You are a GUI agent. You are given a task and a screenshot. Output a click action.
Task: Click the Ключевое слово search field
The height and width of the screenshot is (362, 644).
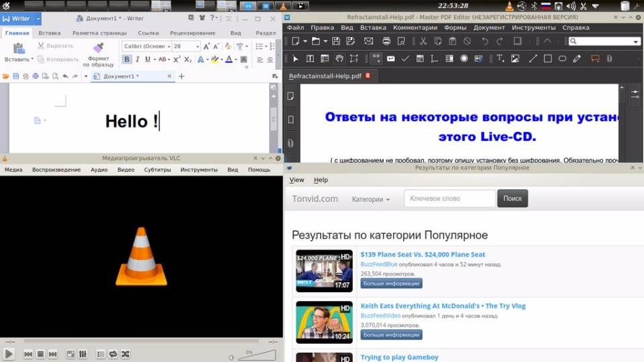(x=449, y=198)
